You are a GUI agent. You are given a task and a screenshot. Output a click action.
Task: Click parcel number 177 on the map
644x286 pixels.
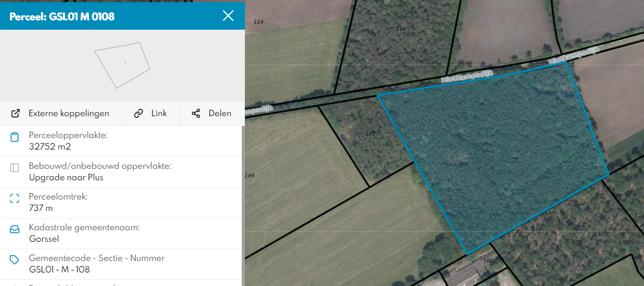point(370,134)
